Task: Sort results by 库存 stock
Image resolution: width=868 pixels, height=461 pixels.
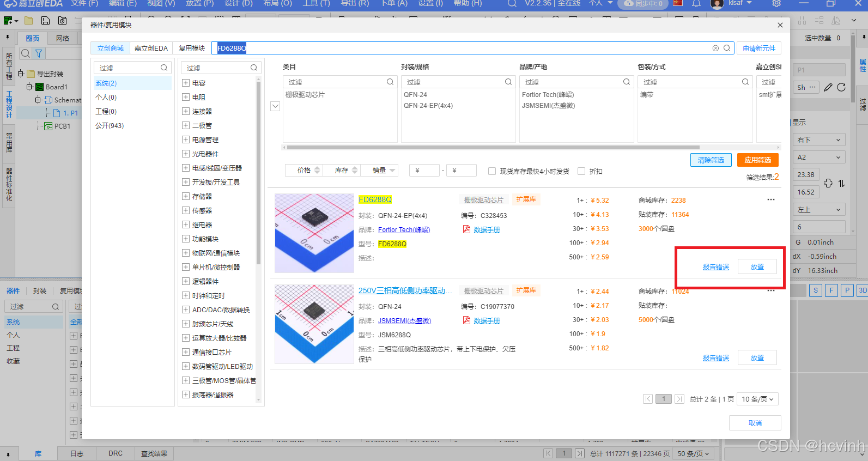Action: point(341,171)
